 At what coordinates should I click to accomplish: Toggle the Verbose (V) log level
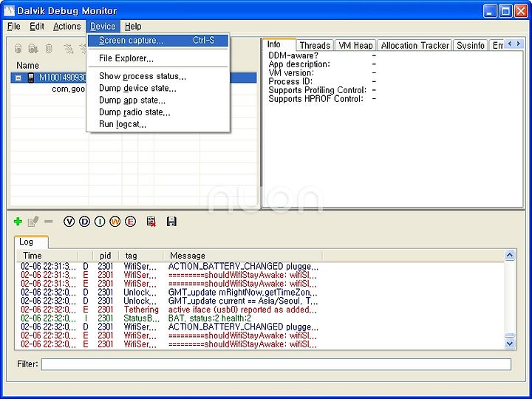(x=69, y=222)
